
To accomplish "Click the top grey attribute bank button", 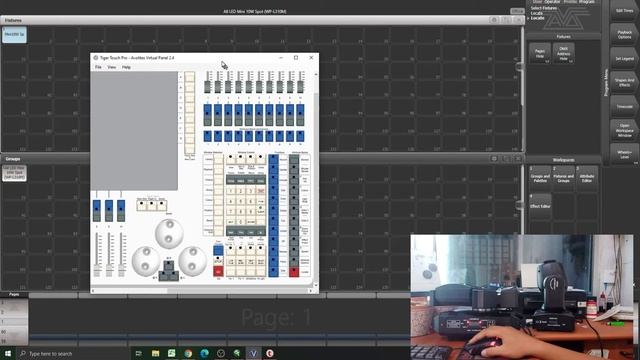I will click(x=294, y=160).
